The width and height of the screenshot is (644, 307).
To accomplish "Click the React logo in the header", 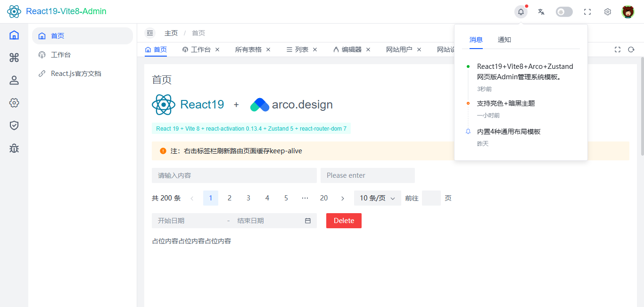I will (x=14, y=11).
